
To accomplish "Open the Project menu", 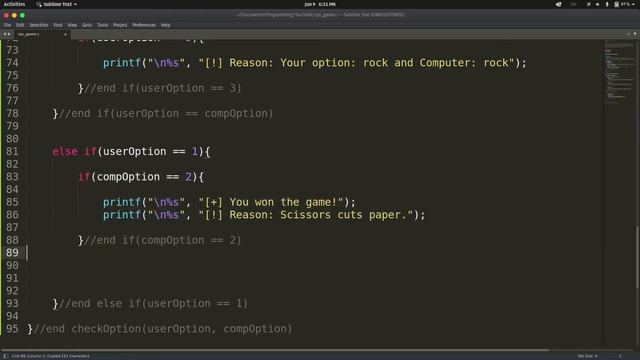I will (120, 25).
